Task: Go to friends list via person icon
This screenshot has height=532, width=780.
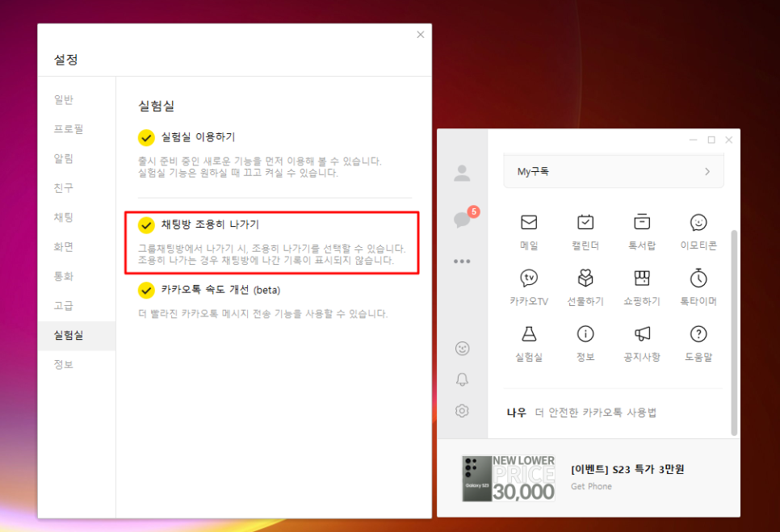Action: [462, 173]
